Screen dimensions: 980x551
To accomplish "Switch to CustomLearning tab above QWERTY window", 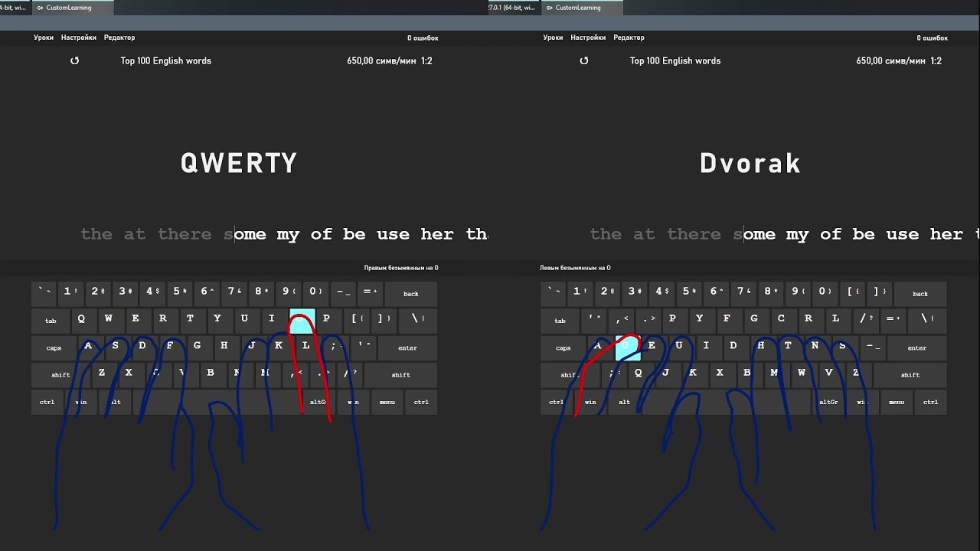I will [73, 8].
